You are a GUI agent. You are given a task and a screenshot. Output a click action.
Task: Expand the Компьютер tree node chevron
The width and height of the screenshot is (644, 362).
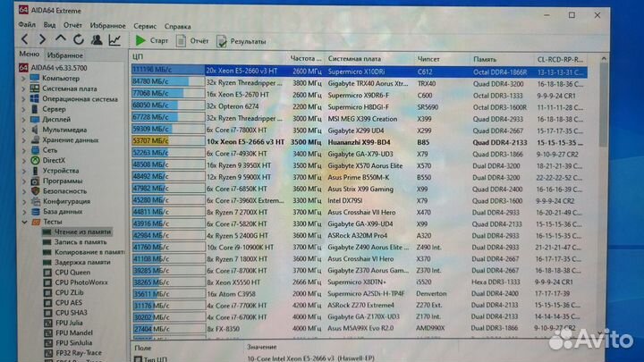pos(24,78)
